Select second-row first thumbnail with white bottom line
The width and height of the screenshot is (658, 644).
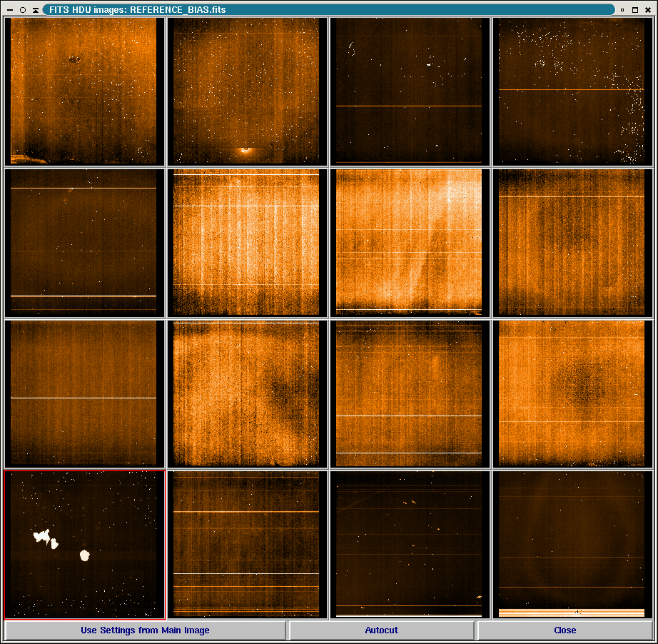pyautogui.click(x=84, y=243)
